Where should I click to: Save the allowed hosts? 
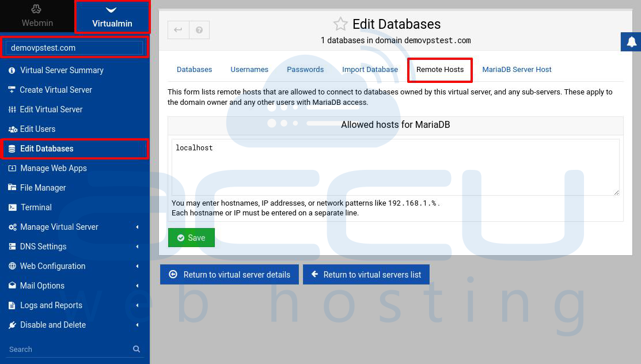point(191,238)
